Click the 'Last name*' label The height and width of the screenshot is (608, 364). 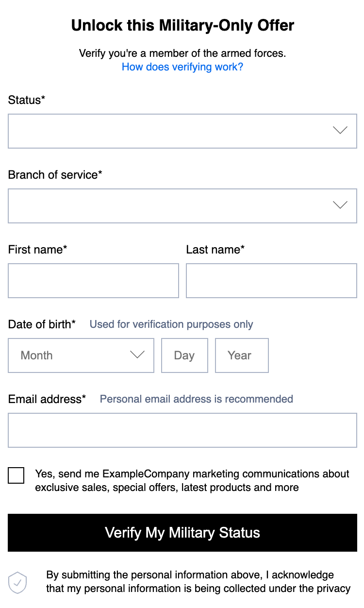click(215, 250)
